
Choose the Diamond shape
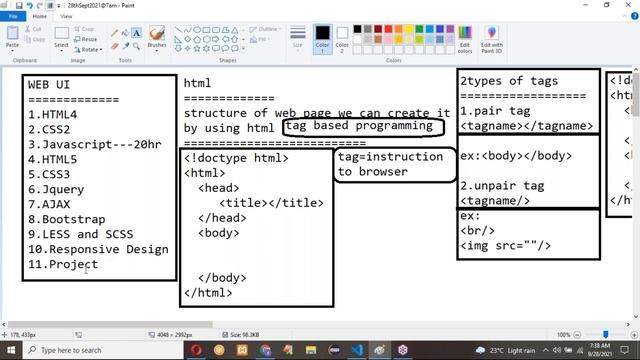(x=188, y=40)
